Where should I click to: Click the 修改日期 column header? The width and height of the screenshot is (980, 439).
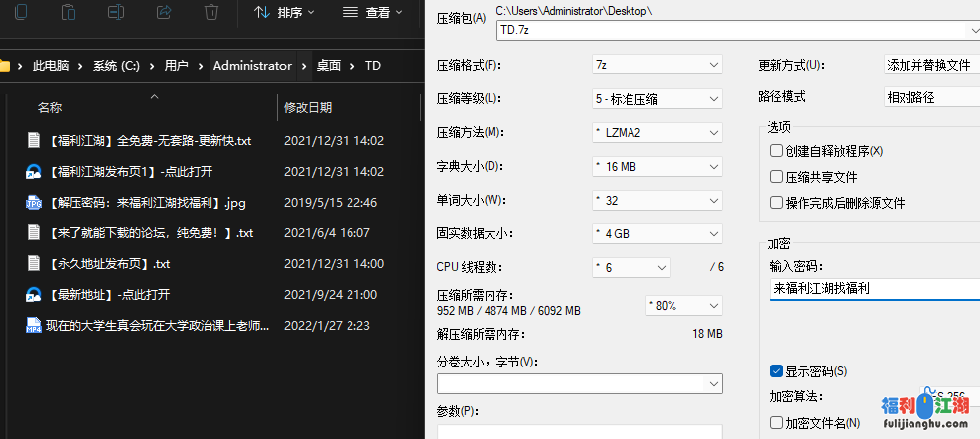click(x=308, y=107)
